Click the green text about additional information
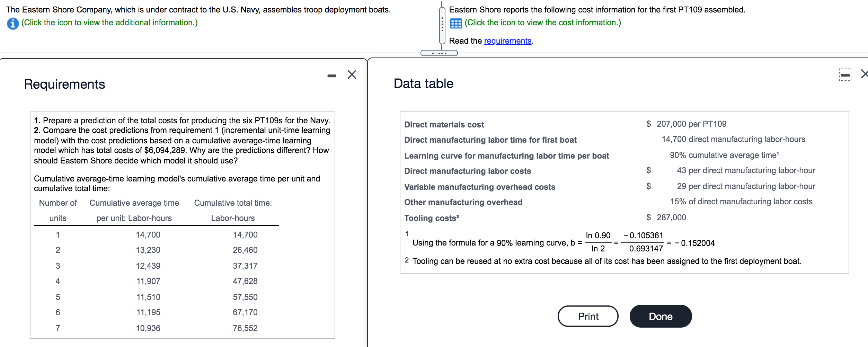The width and height of the screenshot is (868, 347). [x=109, y=23]
